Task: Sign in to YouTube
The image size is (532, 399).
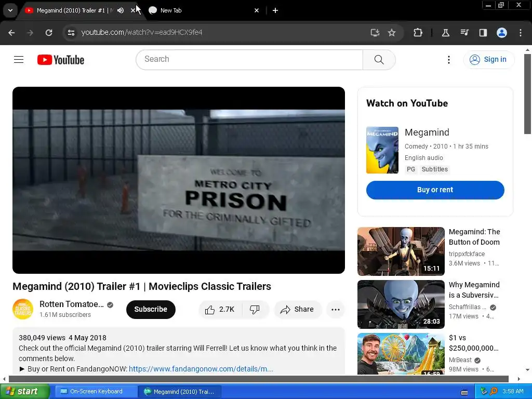Action: click(x=488, y=59)
